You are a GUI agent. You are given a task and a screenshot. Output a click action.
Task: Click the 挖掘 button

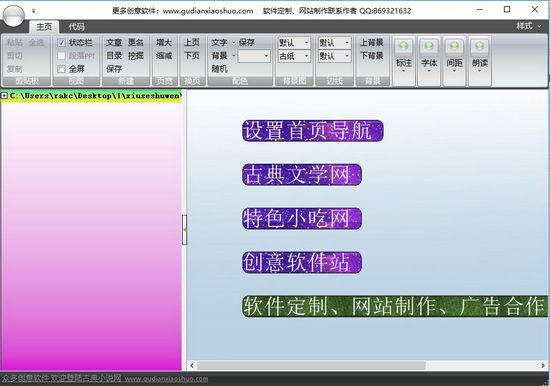136,55
